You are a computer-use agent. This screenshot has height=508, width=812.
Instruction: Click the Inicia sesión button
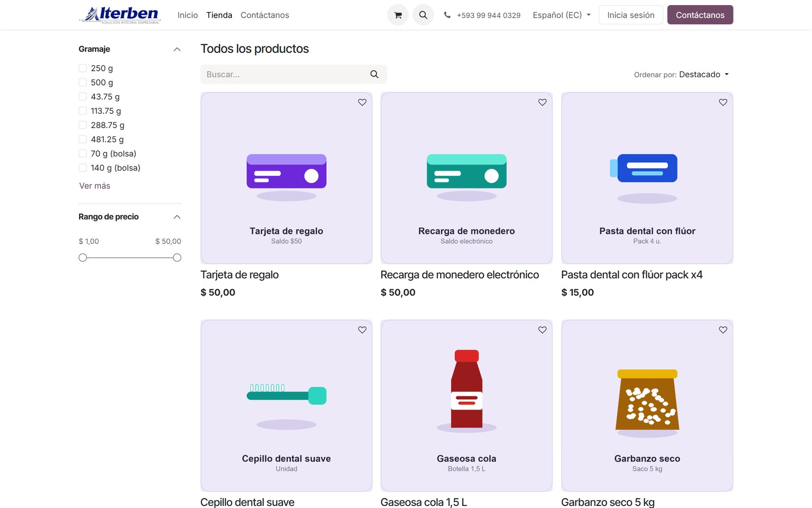click(x=631, y=15)
